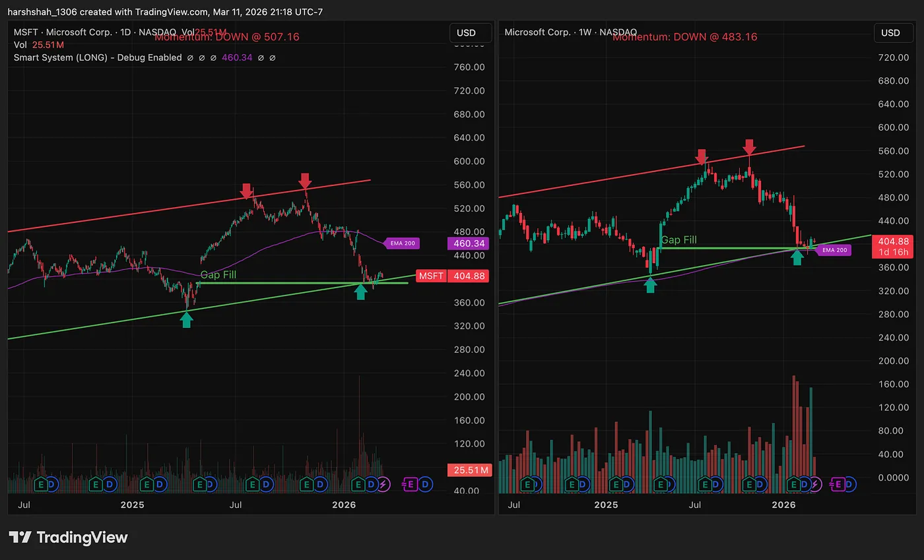This screenshot has width=924, height=560.
Task: Click the MSFT Microsoft Corp. 1D NASDAQ legend title
Action: [x=96, y=32]
